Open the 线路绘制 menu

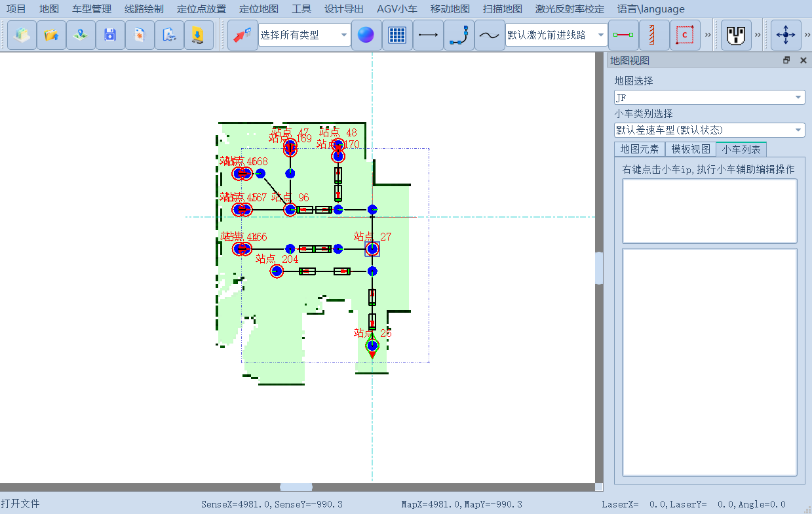click(144, 9)
